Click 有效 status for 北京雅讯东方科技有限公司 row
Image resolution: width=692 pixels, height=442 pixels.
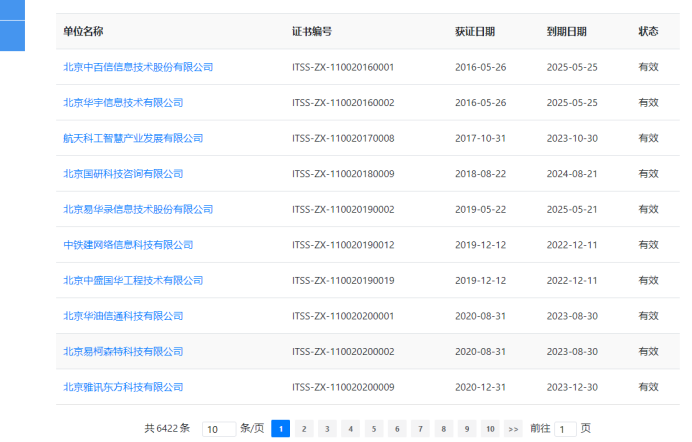(648, 387)
